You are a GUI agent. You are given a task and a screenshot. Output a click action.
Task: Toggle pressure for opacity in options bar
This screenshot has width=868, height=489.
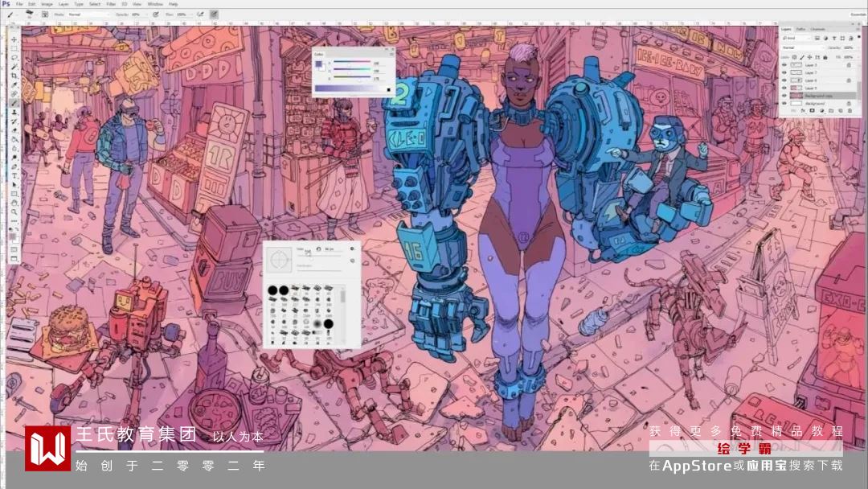click(156, 14)
